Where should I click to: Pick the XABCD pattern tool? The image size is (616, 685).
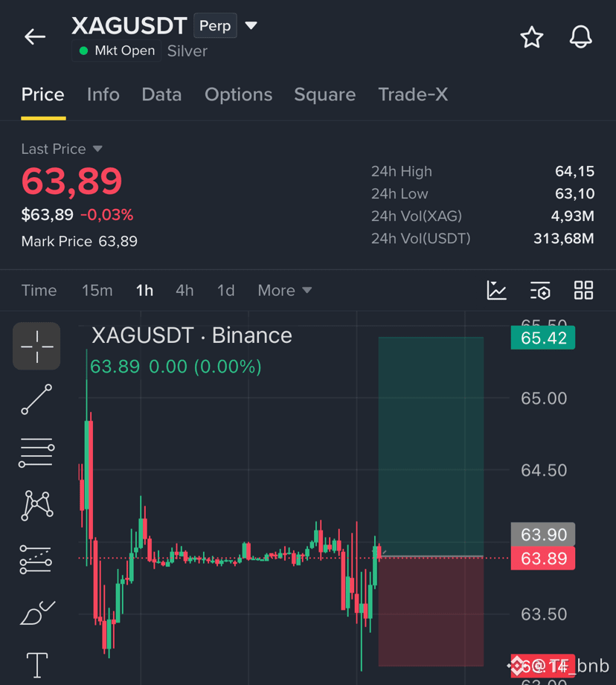click(37, 506)
